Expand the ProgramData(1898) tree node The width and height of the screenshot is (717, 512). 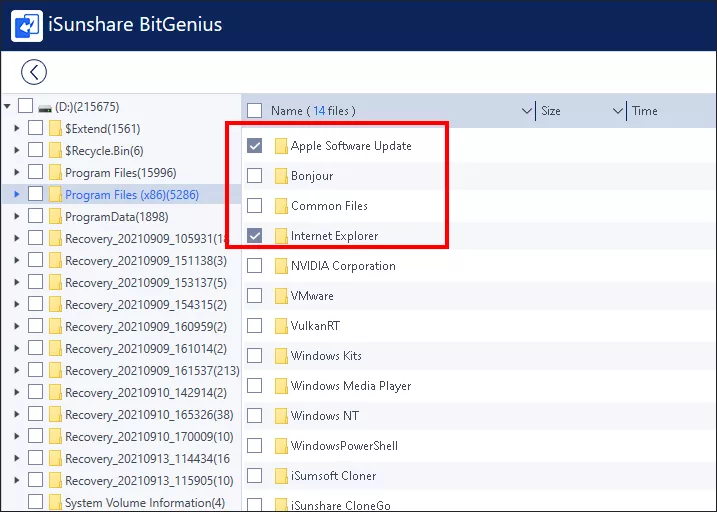pos(17,216)
